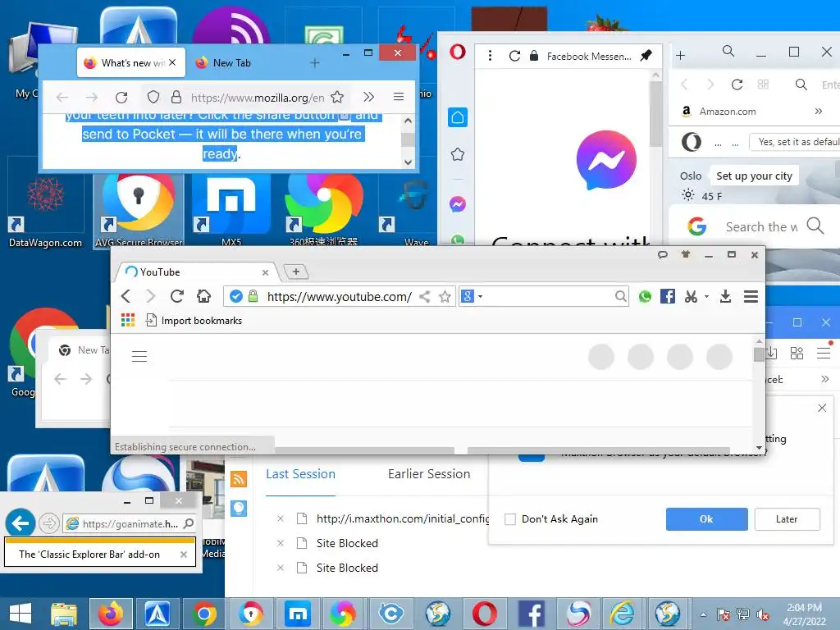Bookmark YouTube page with star icon
The image size is (840, 630).
coord(445,296)
